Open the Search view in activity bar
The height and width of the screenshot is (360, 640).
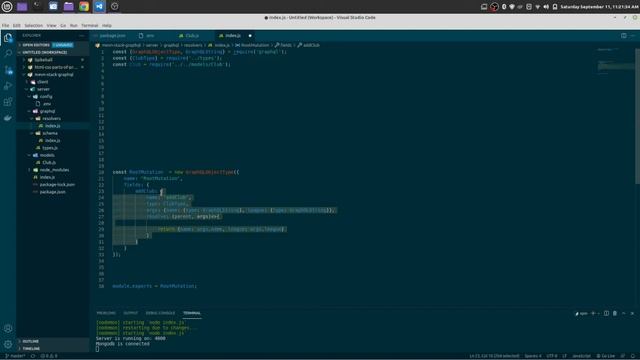tap(8, 53)
